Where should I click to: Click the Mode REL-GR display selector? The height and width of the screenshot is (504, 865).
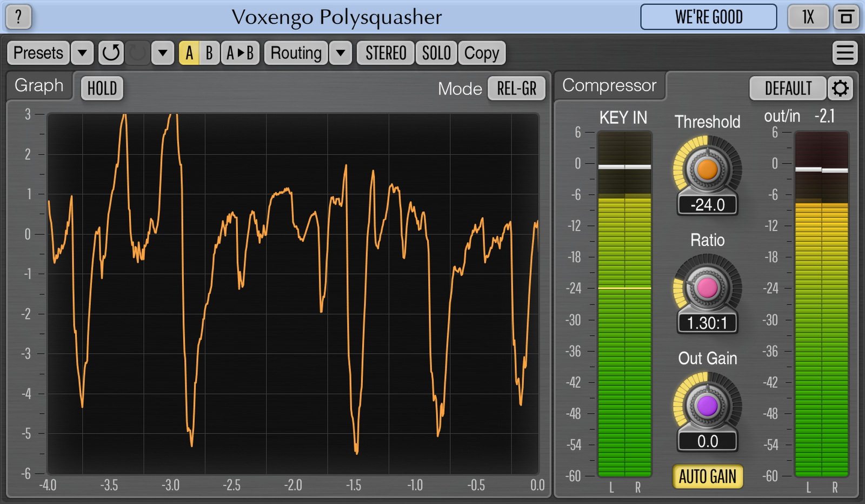[516, 89]
